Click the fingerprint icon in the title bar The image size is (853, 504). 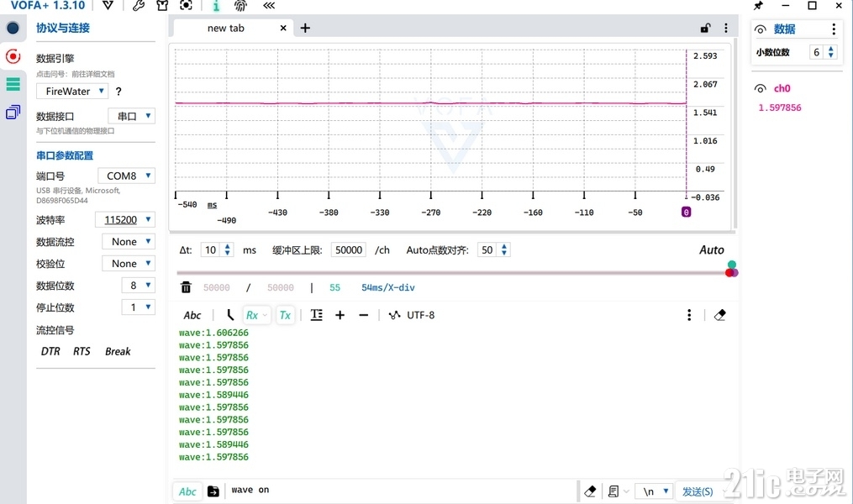pos(240,6)
